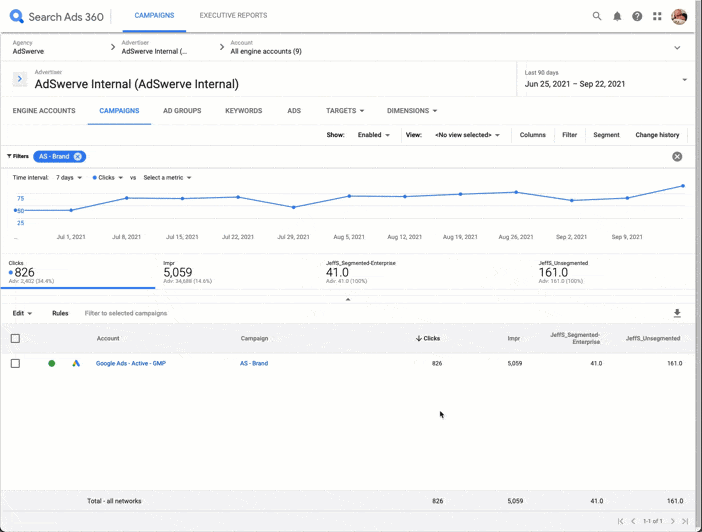Sort by the Account column header
Image resolution: width=702 pixels, height=532 pixels.
pos(108,338)
